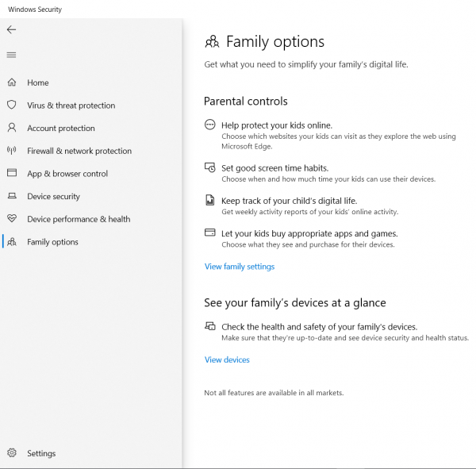Go to Firewall & network protection
This screenshot has width=476, height=469.
79,151
